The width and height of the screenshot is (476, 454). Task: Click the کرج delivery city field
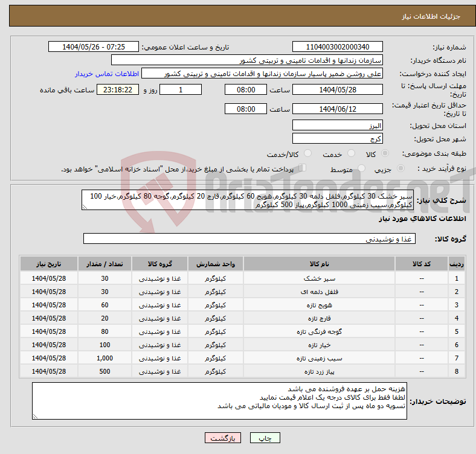tap(337, 139)
